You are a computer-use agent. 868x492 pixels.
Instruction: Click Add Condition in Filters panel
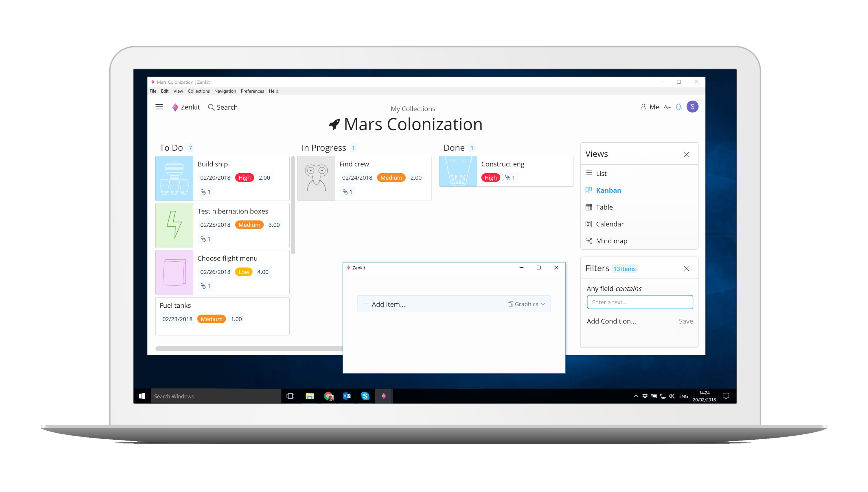click(610, 321)
